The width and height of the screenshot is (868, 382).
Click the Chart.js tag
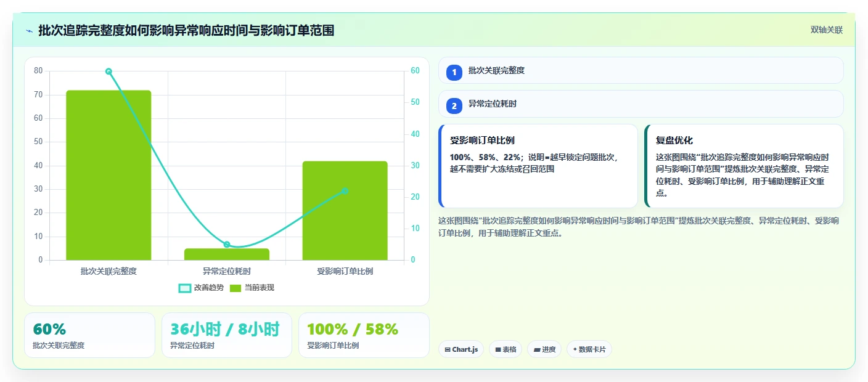461,349
